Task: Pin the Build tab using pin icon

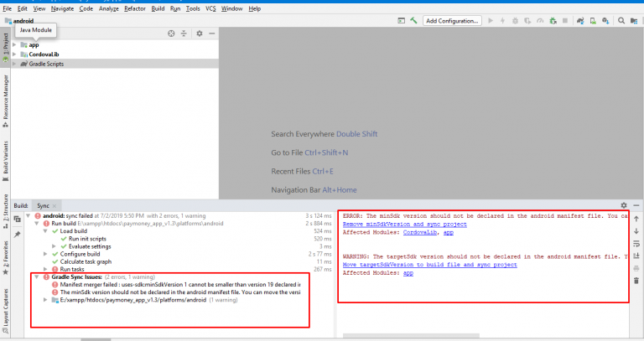Action: pyautogui.click(x=17, y=234)
